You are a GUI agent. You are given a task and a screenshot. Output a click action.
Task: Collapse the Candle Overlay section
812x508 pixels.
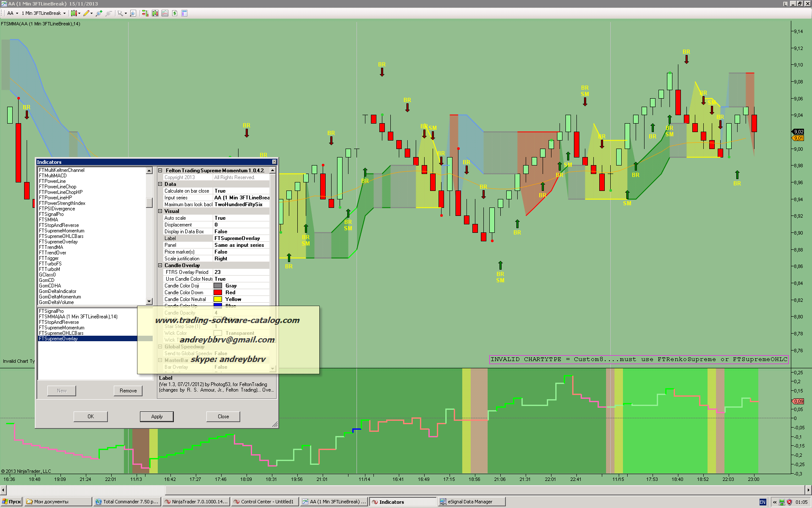click(x=160, y=265)
